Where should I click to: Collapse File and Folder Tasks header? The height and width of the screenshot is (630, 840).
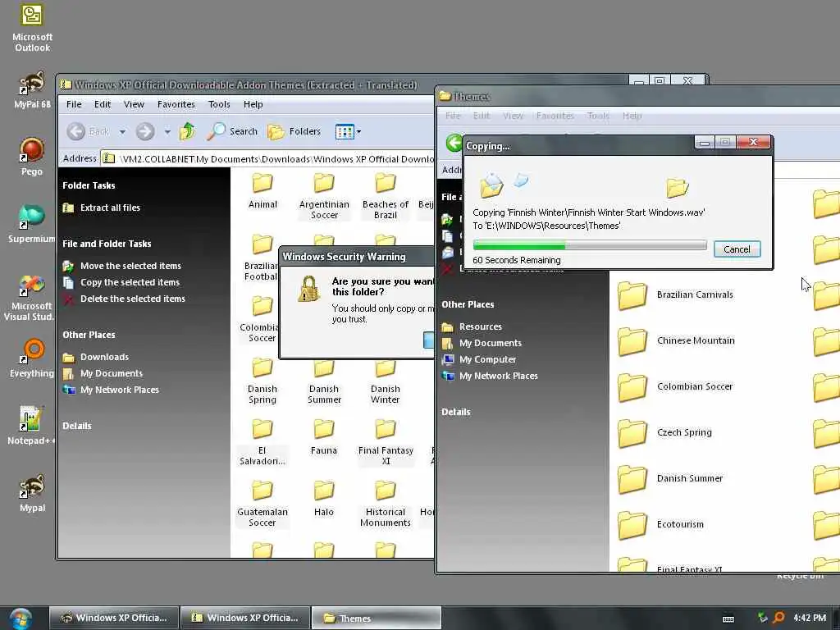(x=107, y=244)
